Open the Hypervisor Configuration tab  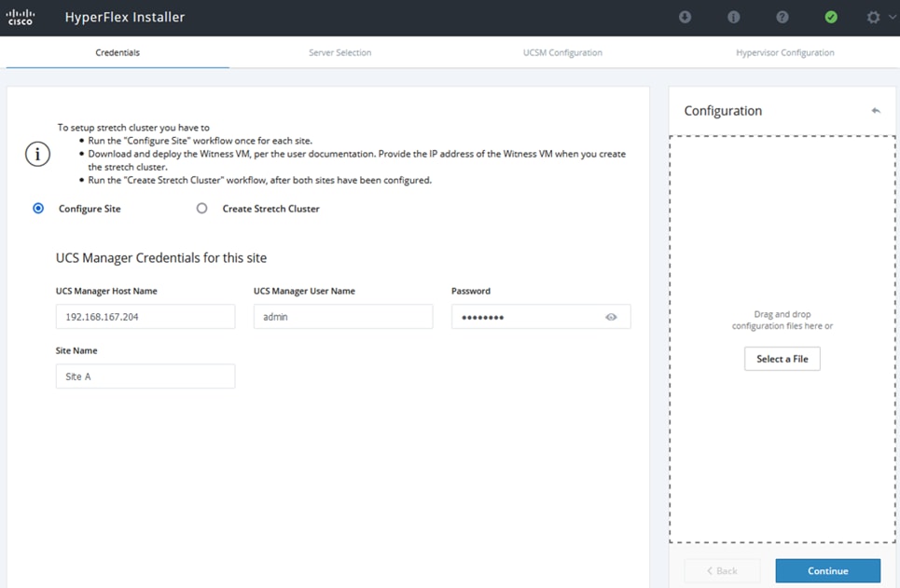coord(784,53)
